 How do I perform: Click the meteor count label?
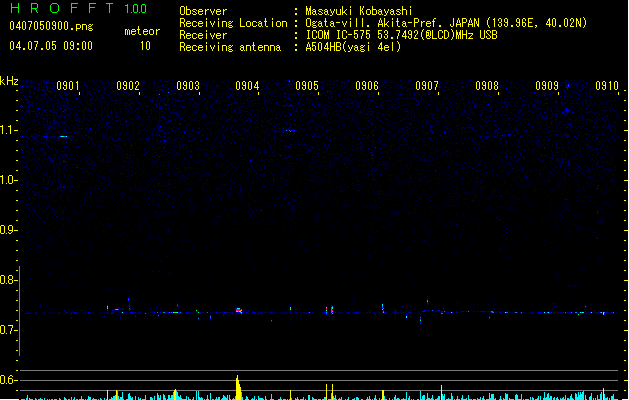pos(142,31)
